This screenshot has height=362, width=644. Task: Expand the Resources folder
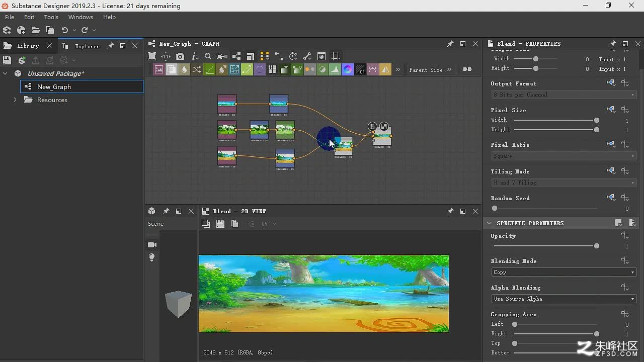pyautogui.click(x=15, y=100)
